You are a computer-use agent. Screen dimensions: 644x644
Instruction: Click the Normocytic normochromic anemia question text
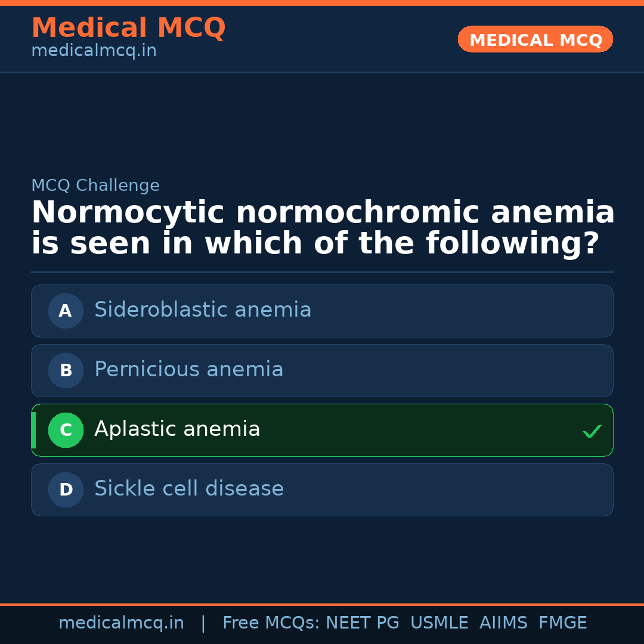(x=322, y=228)
